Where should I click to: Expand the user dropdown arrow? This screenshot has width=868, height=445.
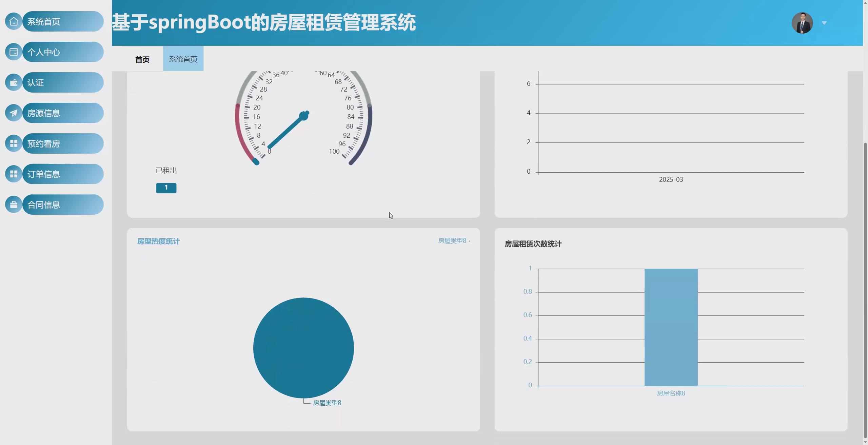tap(824, 23)
